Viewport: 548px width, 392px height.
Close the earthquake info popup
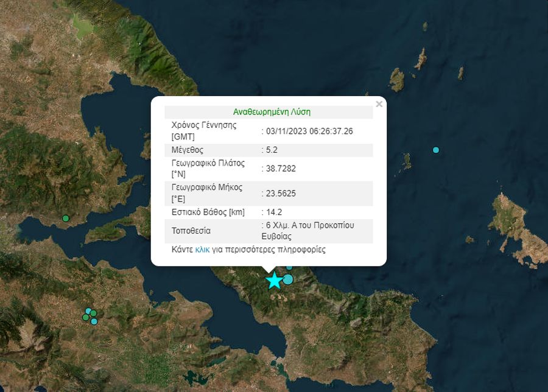pos(379,104)
